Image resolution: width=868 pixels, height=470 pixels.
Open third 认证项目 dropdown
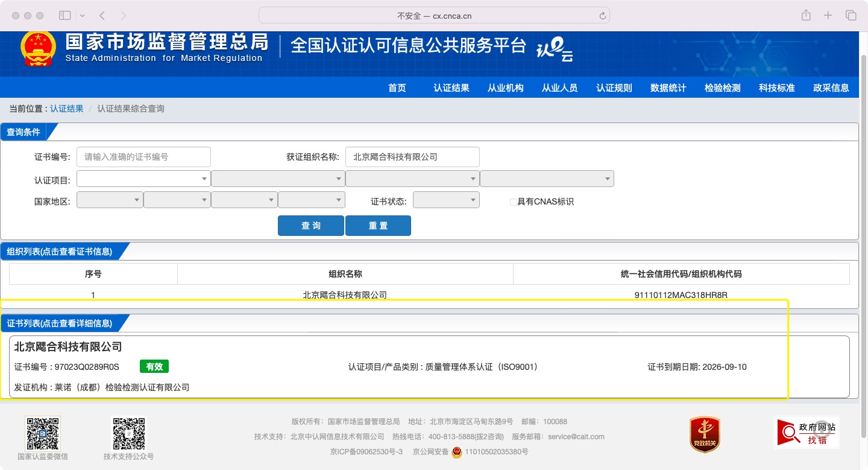(x=412, y=179)
